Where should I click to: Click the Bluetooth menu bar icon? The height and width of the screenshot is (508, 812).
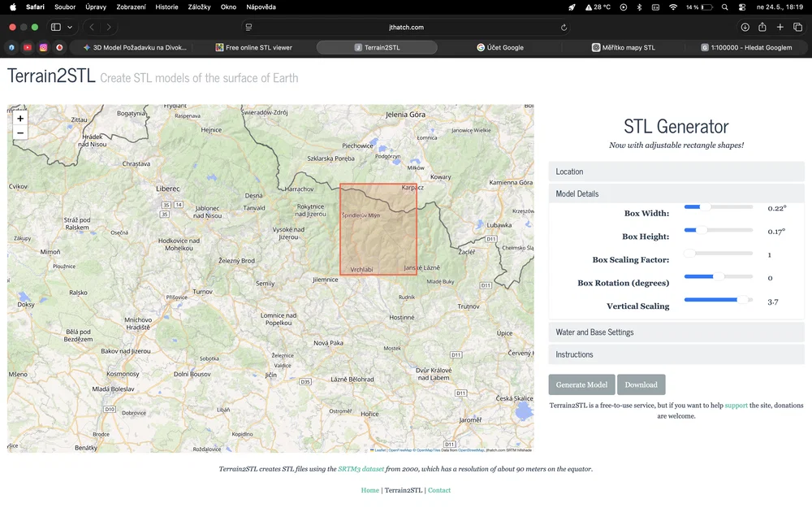[639, 7]
